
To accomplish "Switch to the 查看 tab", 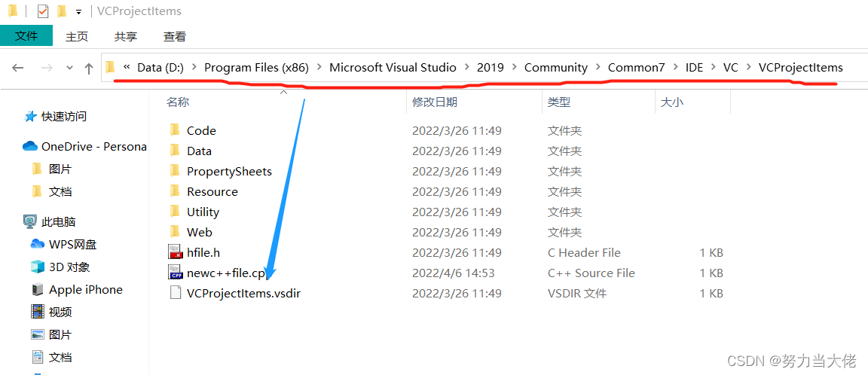I will [175, 36].
